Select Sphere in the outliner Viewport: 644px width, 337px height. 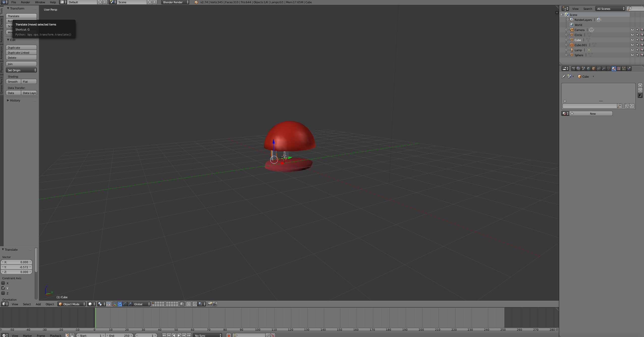coord(579,55)
